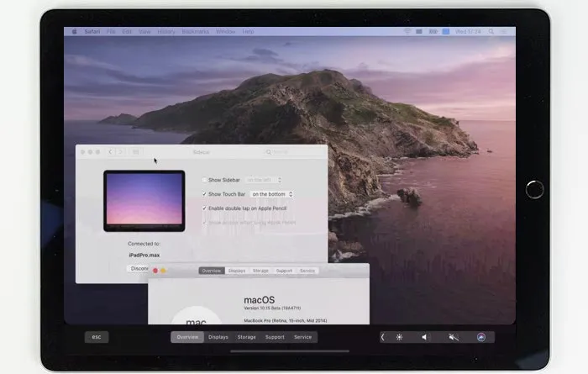
Task: Go forward in Sidecar preferences window
Action: (x=120, y=152)
